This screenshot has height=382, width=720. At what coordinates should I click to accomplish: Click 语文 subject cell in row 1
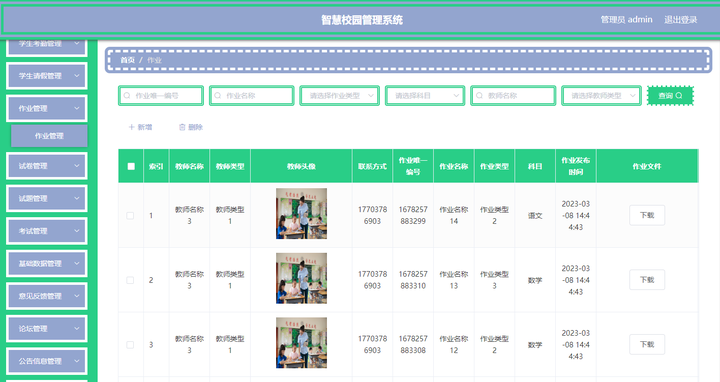tap(535, 215)
